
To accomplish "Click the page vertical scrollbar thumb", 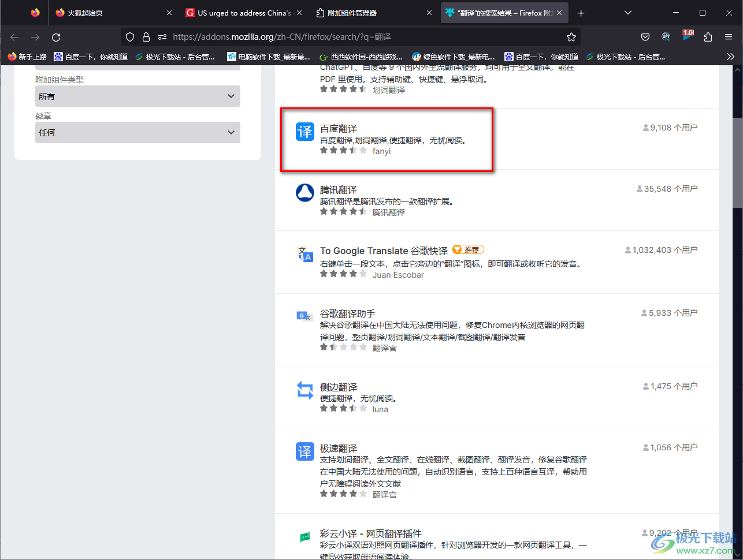I will pyautogui.click(x=737, y=162).
